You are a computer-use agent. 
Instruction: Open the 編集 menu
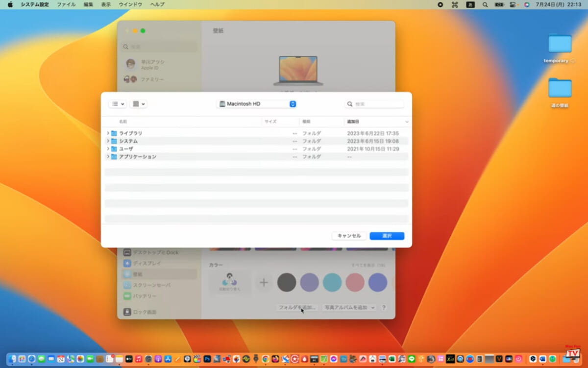click(x=88, y=4)
